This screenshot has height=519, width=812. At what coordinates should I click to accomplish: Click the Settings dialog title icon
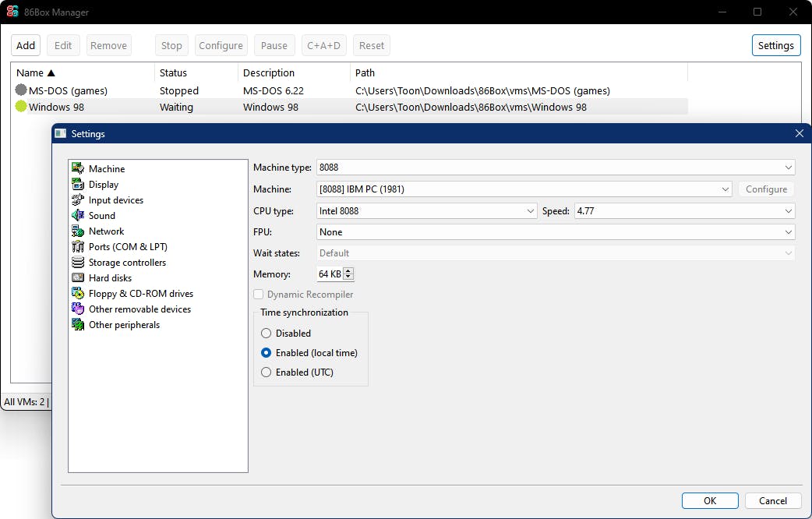click(61, 133)
